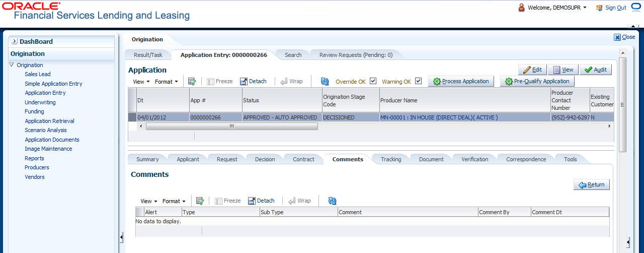Click the Audit button
644x253 pixels.
pyautogui.click(x=595, y=70)
